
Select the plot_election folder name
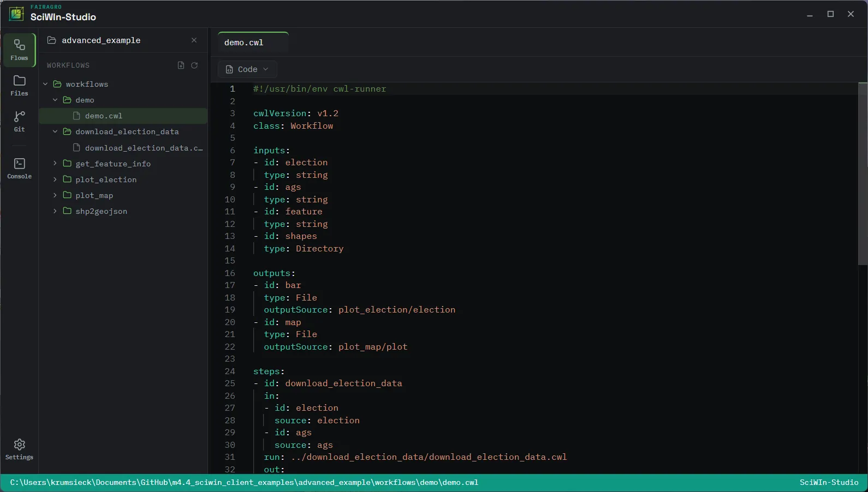click(106, 179)
